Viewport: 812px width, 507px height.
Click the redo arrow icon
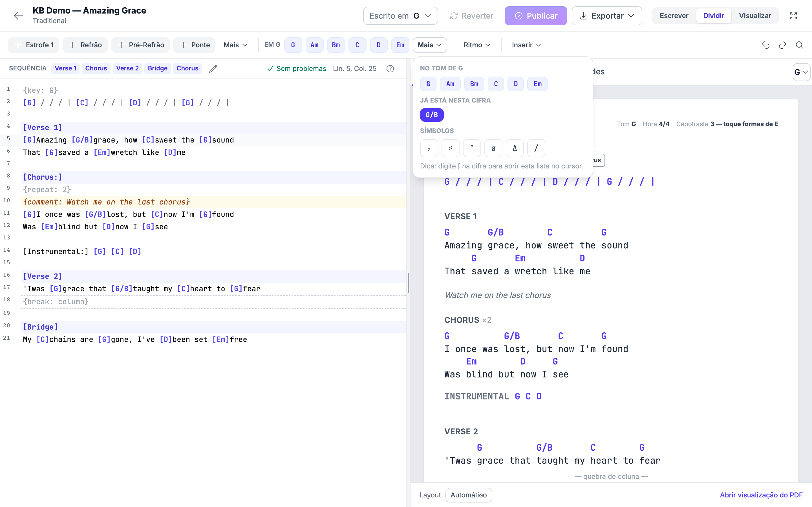tap(782, 45)
